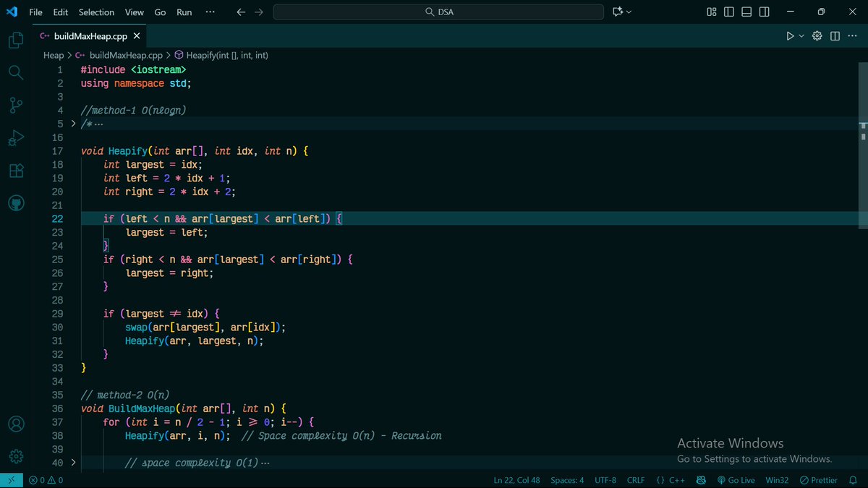Click the Heap breadcrumb folder
Image resolution: width=868 pixels, height=488 pixels.
[x=54, y=55]
